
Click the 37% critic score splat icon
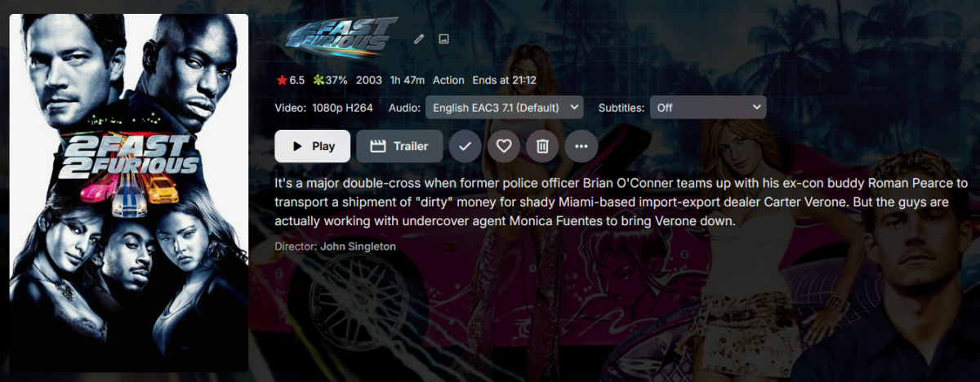tap(319, 80)
